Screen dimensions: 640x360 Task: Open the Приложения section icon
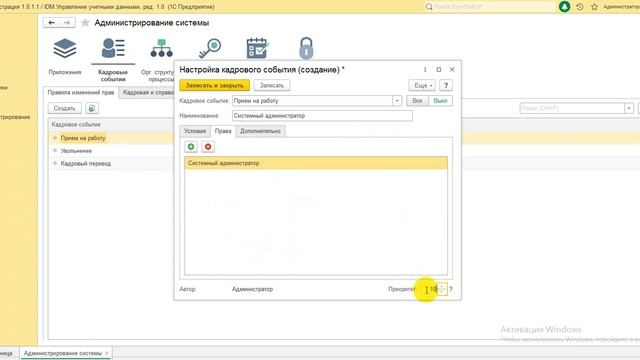65,49
